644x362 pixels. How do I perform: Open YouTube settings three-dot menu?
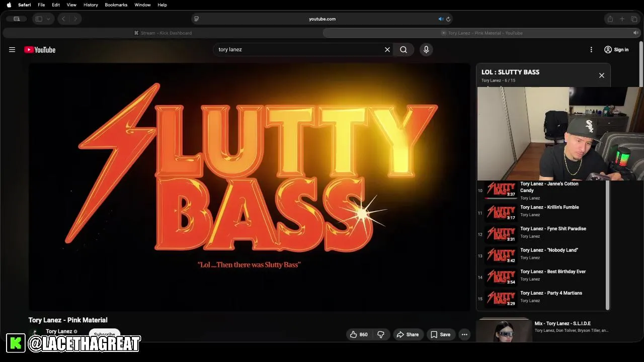tap(591, 50)
